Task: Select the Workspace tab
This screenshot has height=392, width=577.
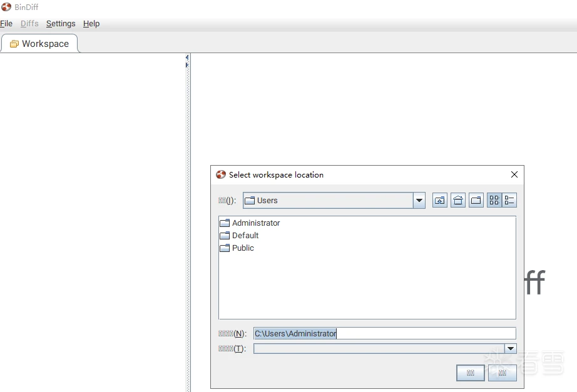Action: (39, 44)
